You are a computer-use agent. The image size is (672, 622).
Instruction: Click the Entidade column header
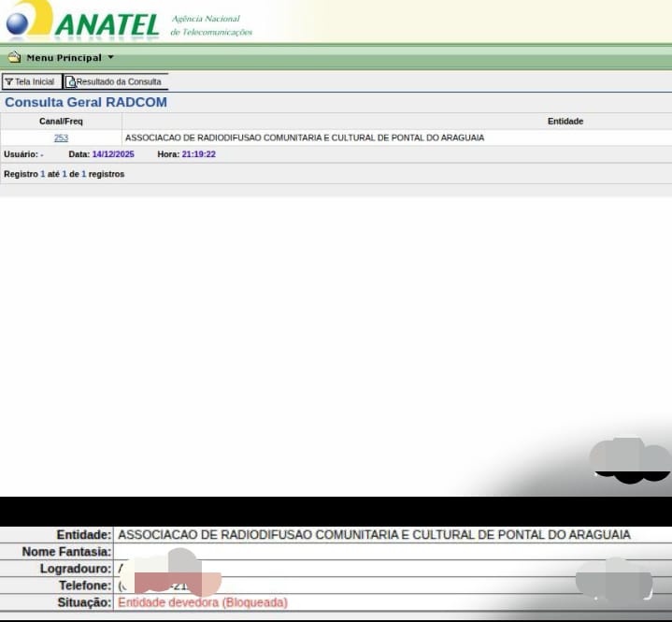click(565, 122)
